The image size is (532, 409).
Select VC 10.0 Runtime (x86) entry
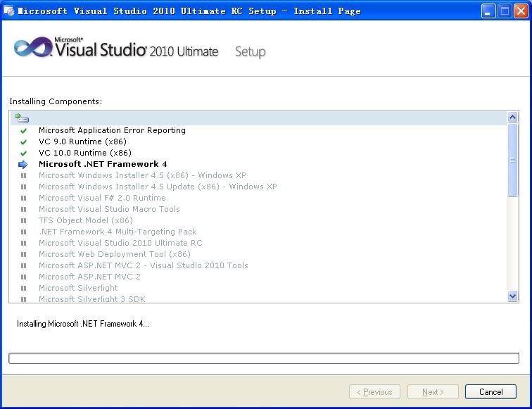[x=85, y=153]
